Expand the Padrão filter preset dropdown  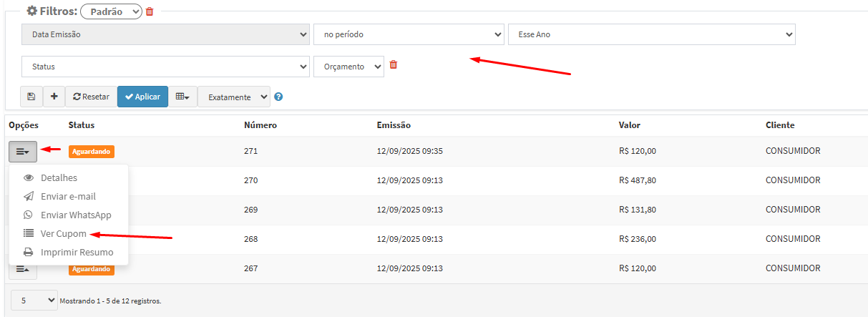[x=111, y=11]
